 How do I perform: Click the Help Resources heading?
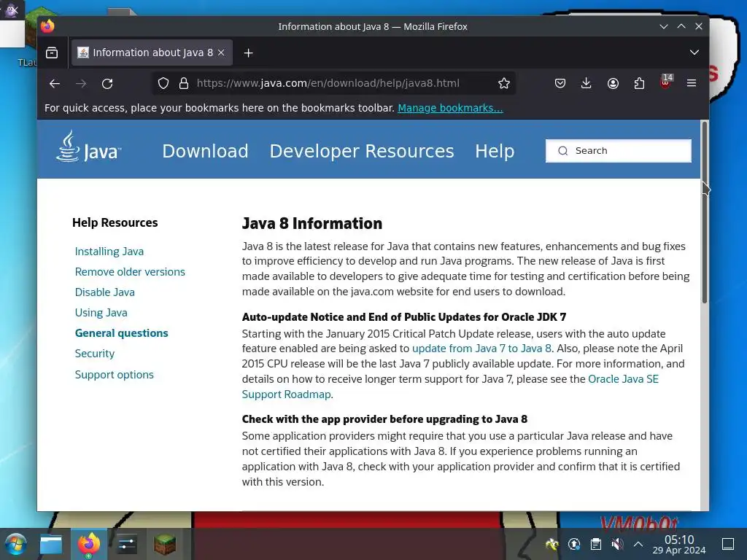coord(115,223)
